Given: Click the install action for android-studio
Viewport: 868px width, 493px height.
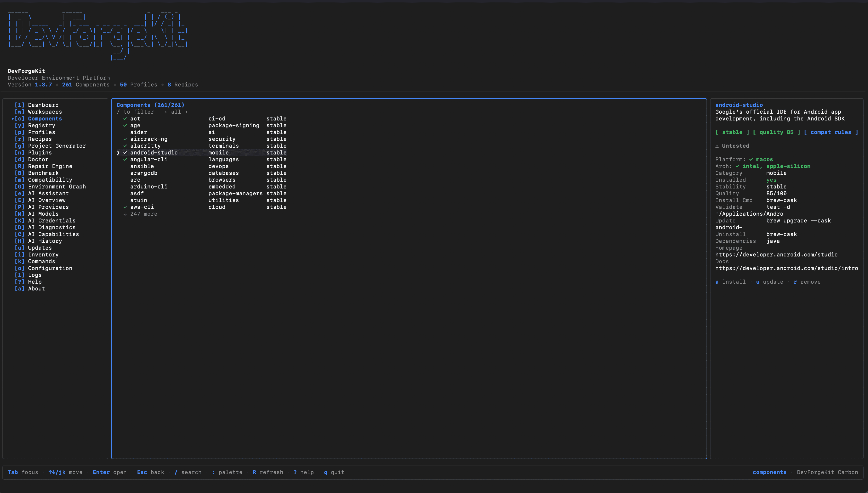Looking at the screenshot, I should [730, 282].
